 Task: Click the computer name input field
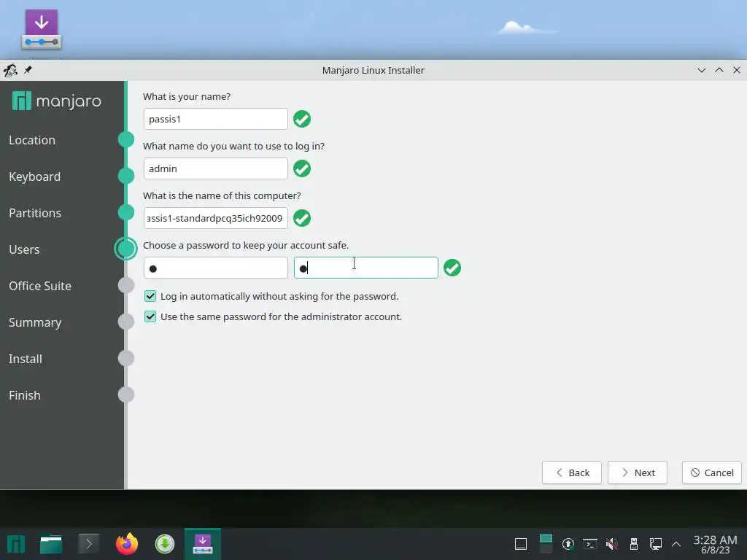click(216, 218)
